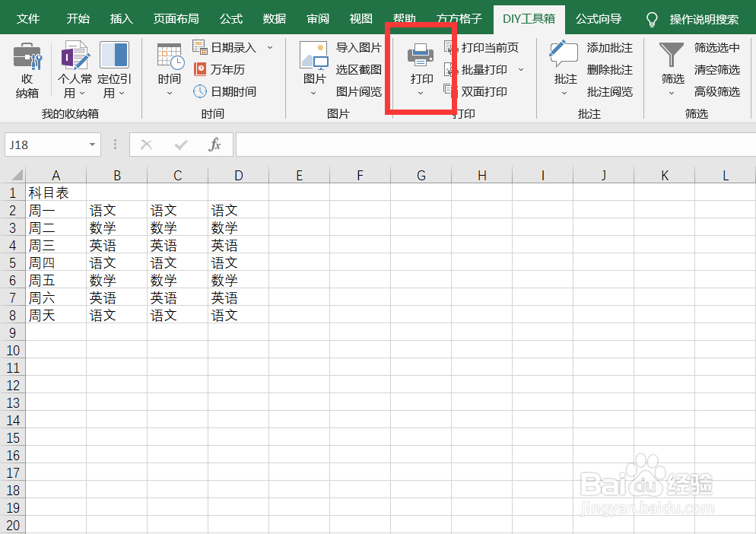Open the Name Box dropdown arrow
The image size is (756, 534).
pos(92,145)
